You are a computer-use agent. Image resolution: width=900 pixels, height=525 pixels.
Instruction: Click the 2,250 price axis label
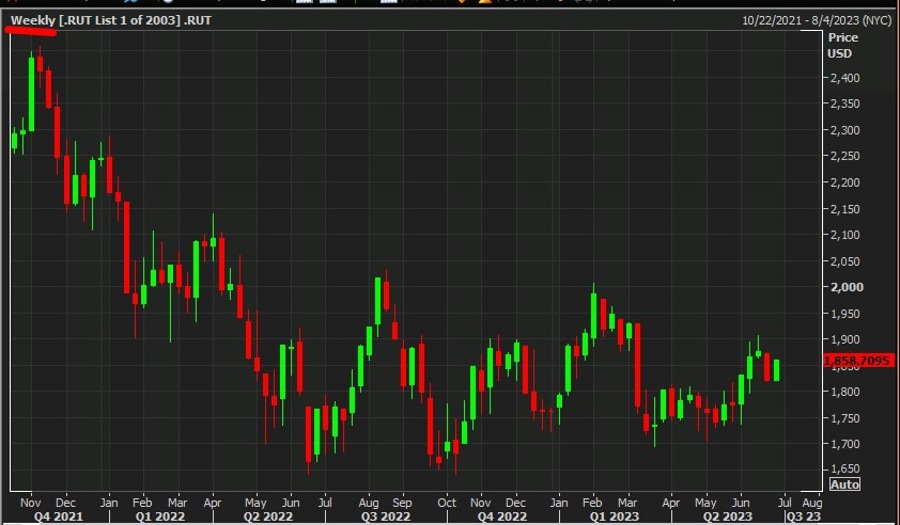[845, 156]
